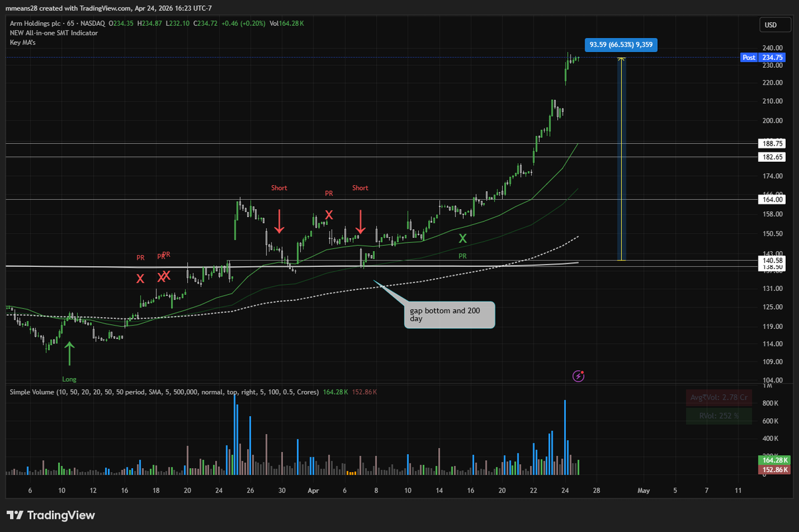799x532 pixels.
Task: Click the 240.00 price axis label
Action: [x=772, y=48]
